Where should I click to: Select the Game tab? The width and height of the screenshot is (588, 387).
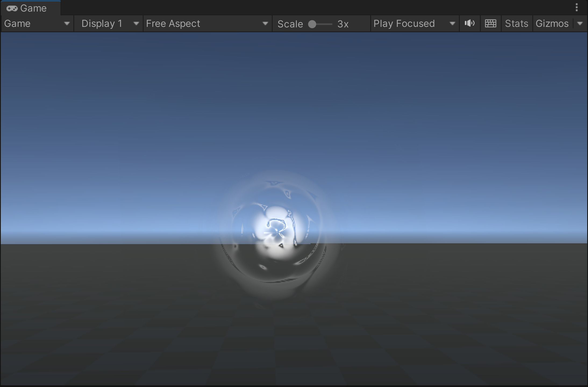pos(30,8)
